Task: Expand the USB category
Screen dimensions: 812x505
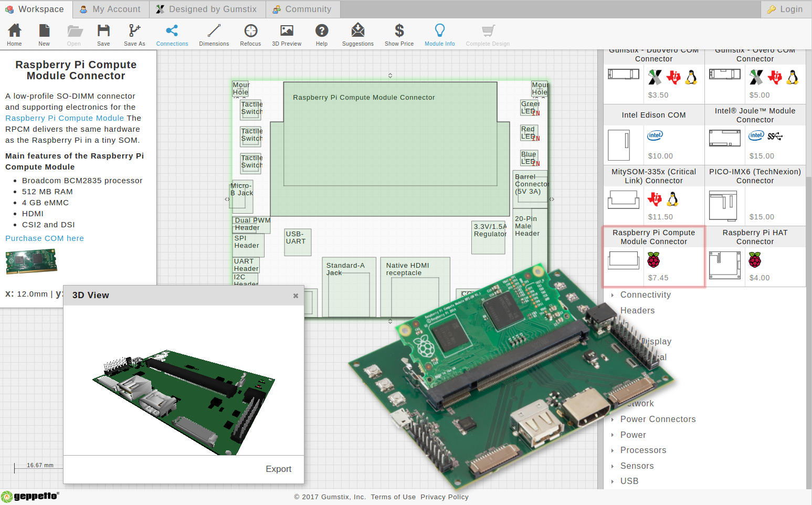Action: [x=629, y=481]
